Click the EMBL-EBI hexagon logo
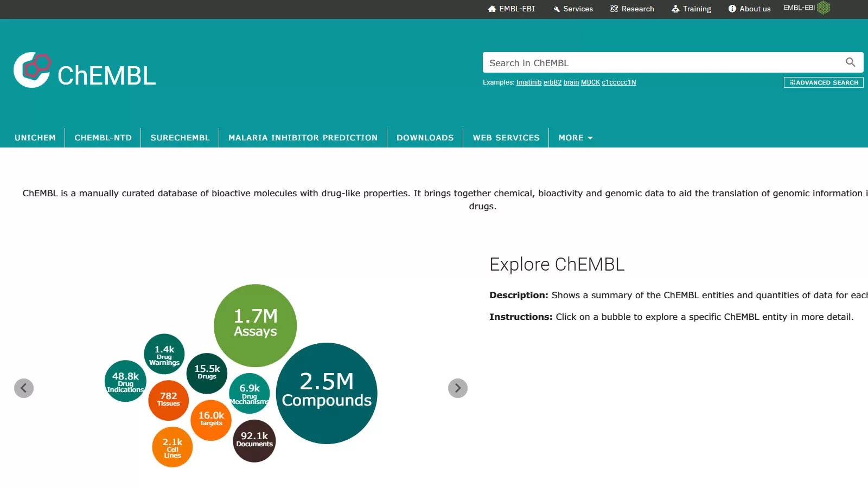Screen dimensions: 868x488 point(824,8)
